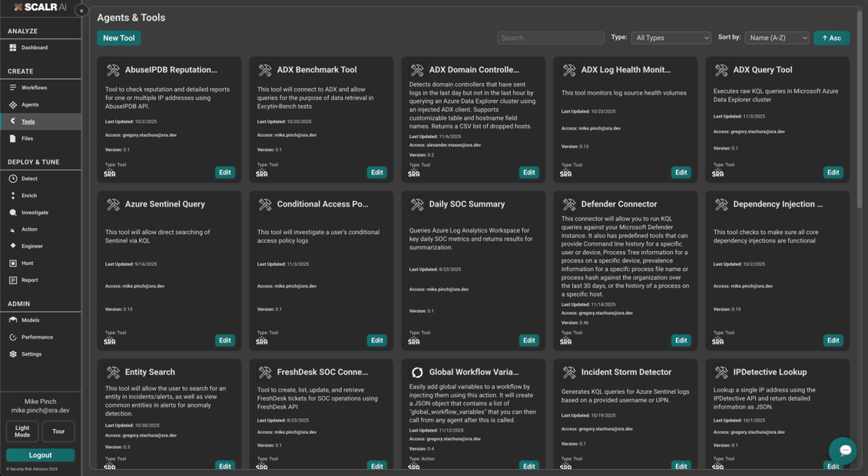Edit the Defender Connector tool

click(x=681, y=340)
